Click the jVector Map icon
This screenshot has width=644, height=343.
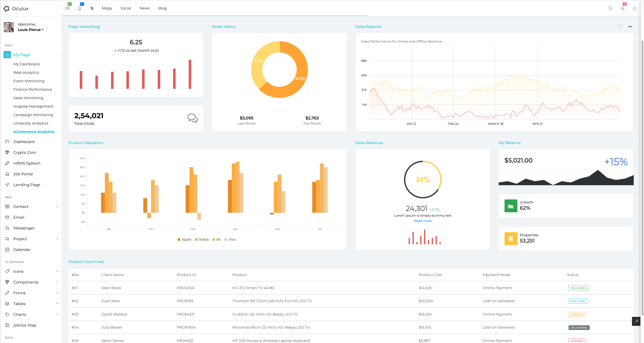click(7, 325)
